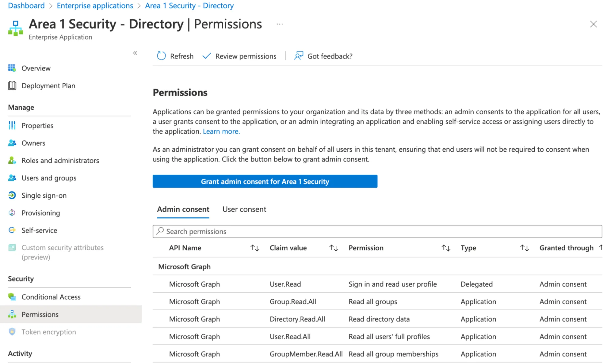Click the Permissions icon in sidebar
Image resolution: width=611 pixels, height=364 pixels.
click(x=12, y=314)
